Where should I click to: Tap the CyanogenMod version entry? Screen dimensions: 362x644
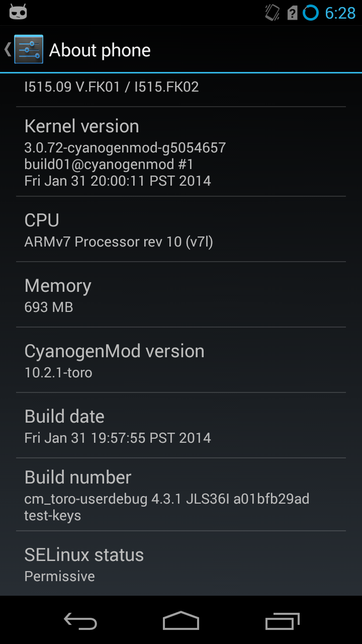pyautogui.click(x=181, y=360)
